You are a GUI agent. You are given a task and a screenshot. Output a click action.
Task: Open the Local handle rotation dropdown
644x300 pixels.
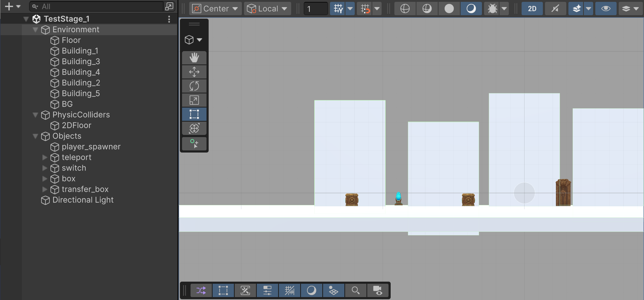click(267, 9)
